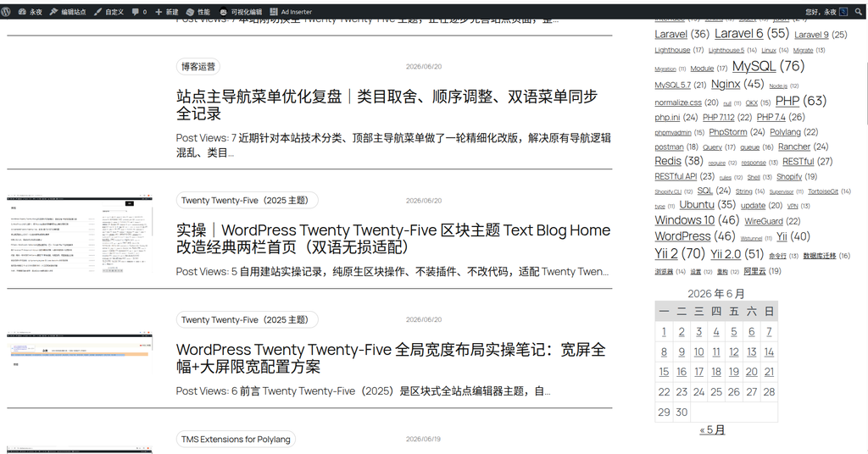This screenshot has width=868, height=454.
Task: Open the Laravel 9 tag
Action: (811, 34)
